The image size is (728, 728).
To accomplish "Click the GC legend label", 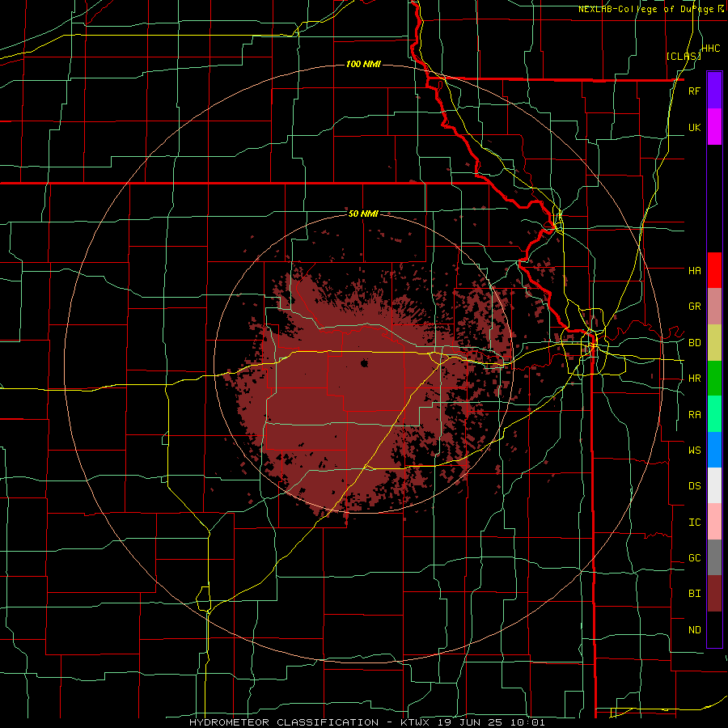I will coord(694,557).
